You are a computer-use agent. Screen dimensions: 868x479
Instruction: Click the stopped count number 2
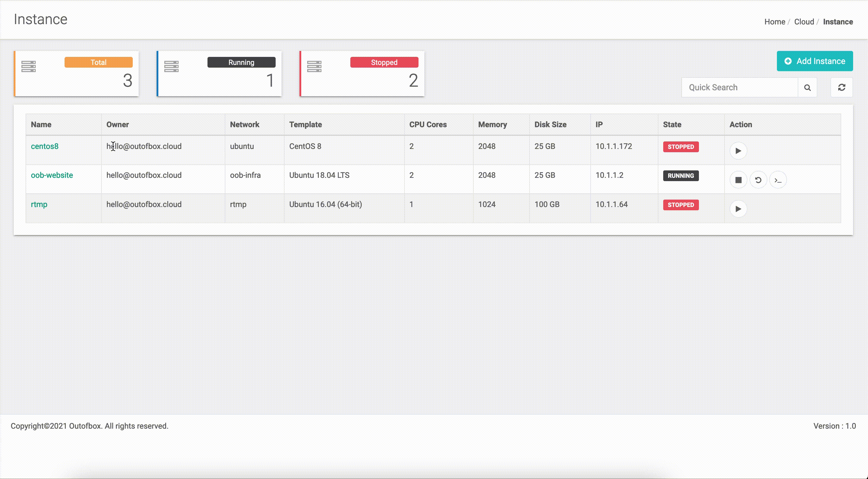click(413, 80)
